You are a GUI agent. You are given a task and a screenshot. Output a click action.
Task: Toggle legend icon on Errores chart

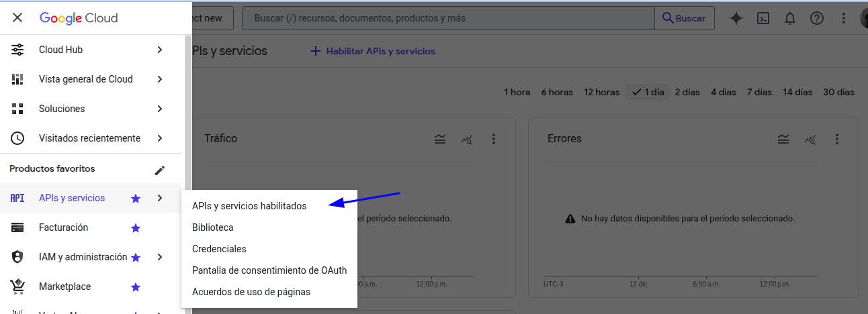pos(783,139)
